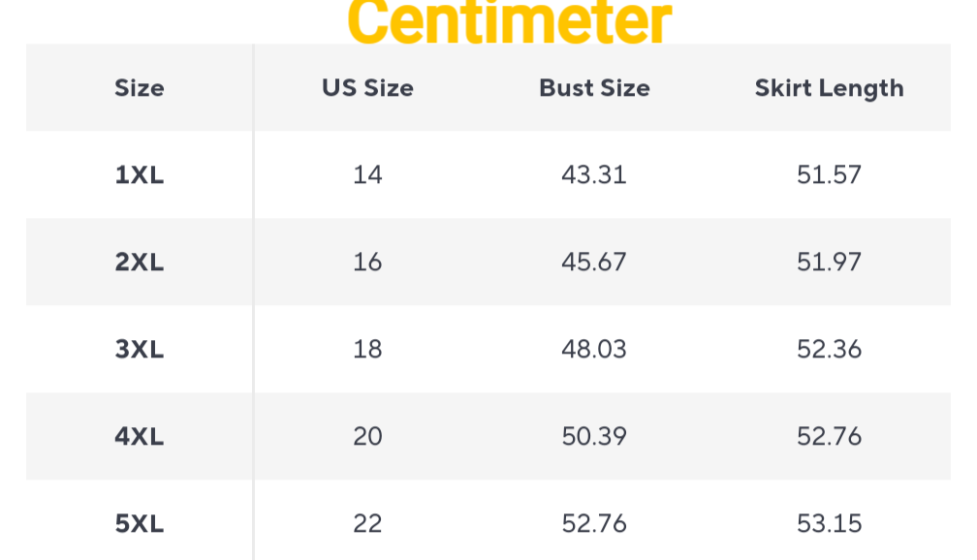Click the Centimeter heading text
Image resolution: width=977 pixels, height=560 pixels.
point(509,21)
